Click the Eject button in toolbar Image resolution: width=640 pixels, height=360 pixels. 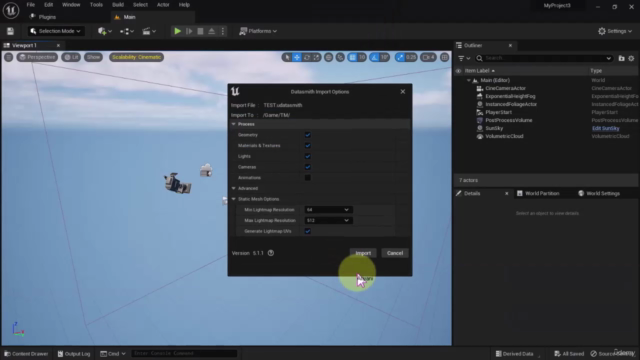(x=211, y=31)
